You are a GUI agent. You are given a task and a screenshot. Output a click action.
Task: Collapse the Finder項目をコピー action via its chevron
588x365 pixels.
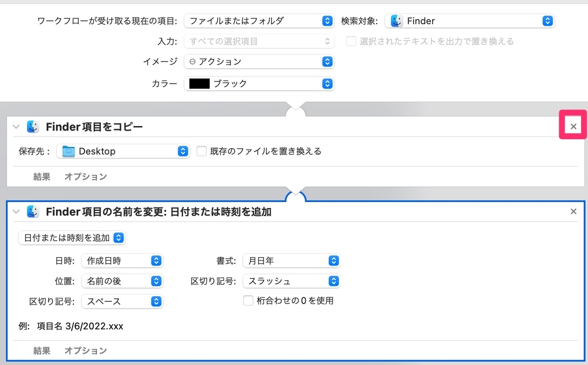pyautogui.click(x=15, y=126)
